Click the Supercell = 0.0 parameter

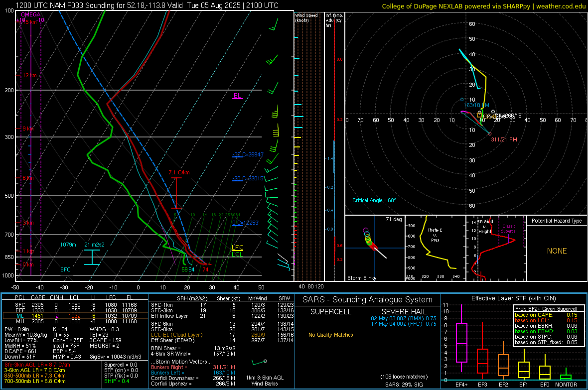pyautogui.click(x=121, y=365)
